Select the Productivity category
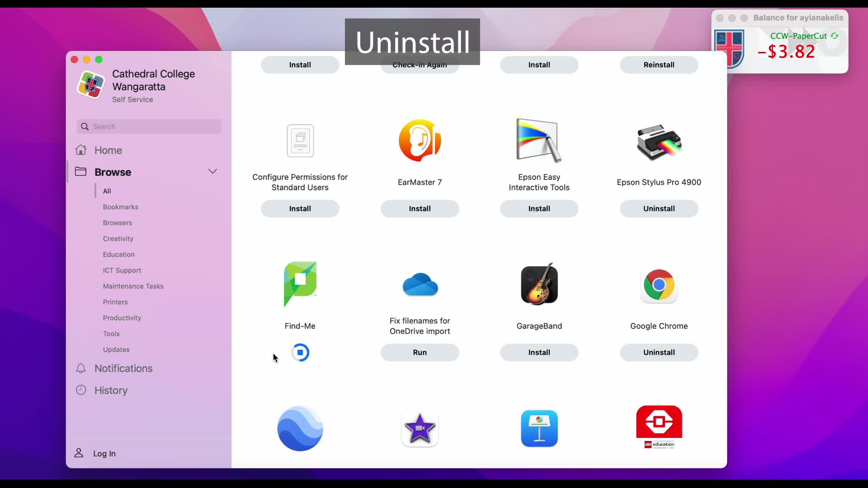This screenshot has width=868, height=488. [122, 318]
